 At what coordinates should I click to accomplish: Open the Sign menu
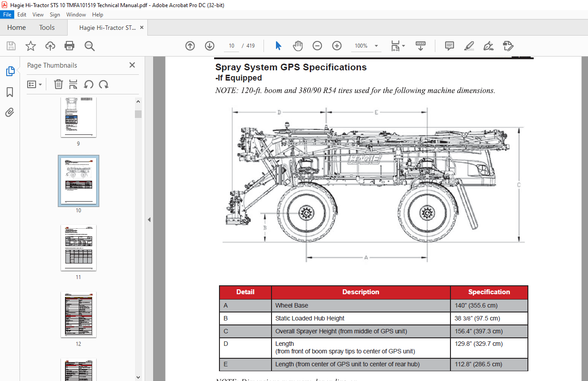point(55,15)
